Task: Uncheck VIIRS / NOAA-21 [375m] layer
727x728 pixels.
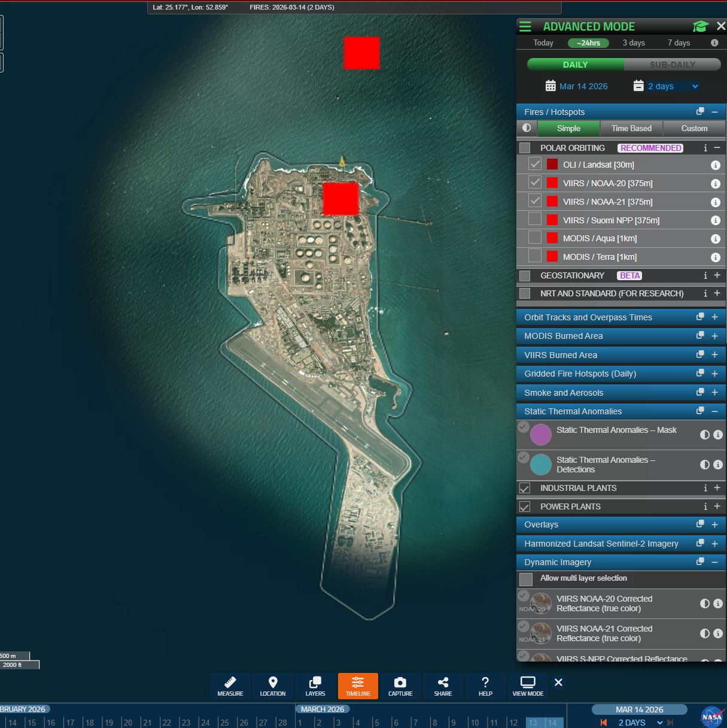Action: [535, 201]
